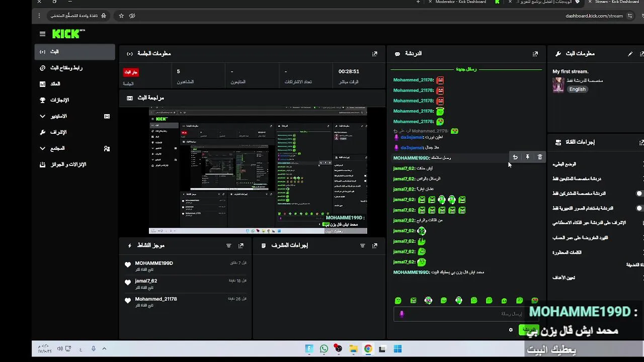Pop out the الدردشة chat panel
The height and width of the screenshot is (362, 644).
point(535,54)
